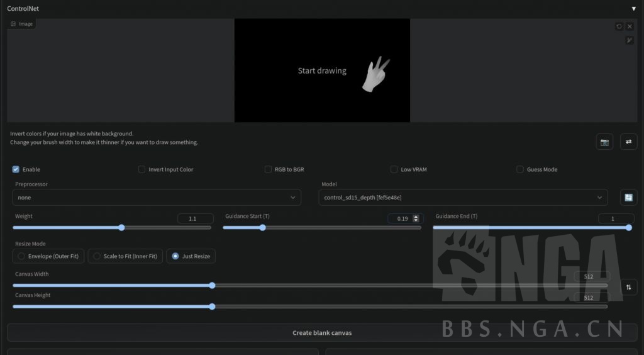The image size is (644, 355).
Task: Collapse the ControlNet panel arrow
Action: (x=633, y=9)
